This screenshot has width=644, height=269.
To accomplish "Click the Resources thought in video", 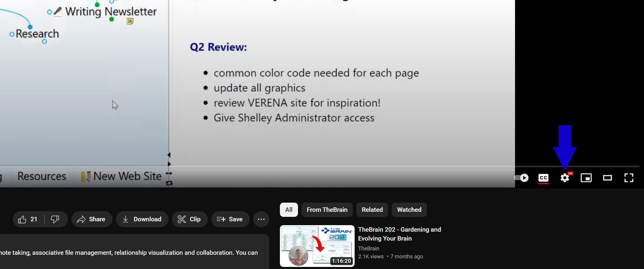I will (42, 176).
